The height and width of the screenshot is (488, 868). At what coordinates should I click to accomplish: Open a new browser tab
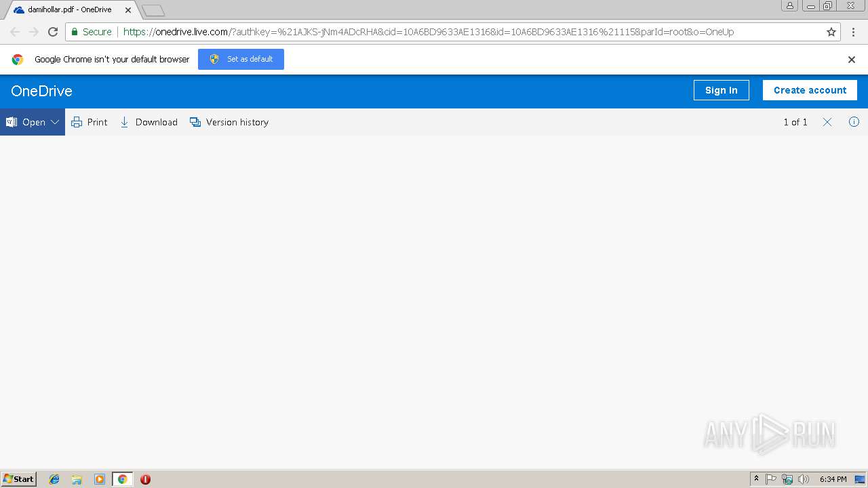[x=153, y=10]
